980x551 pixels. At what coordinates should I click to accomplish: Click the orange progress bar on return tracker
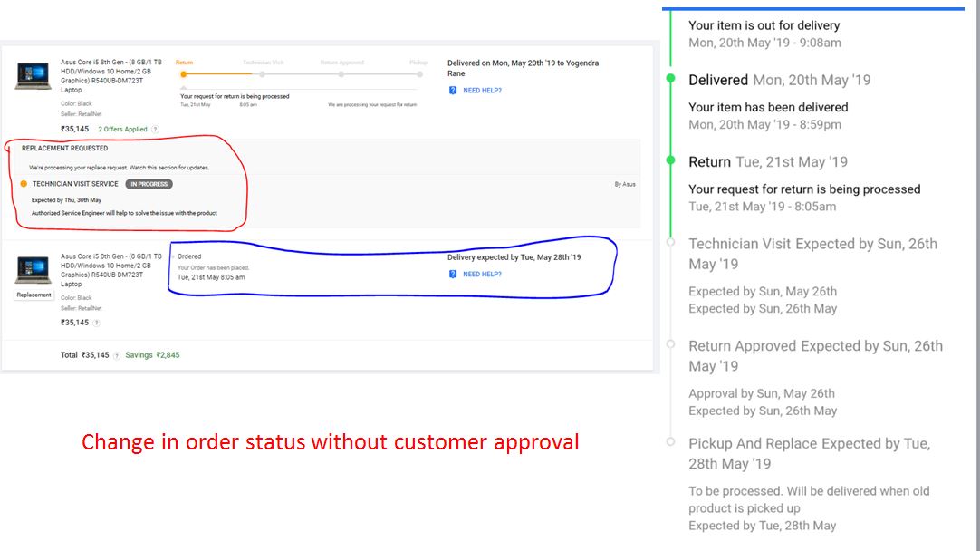[x=222, y=73]
